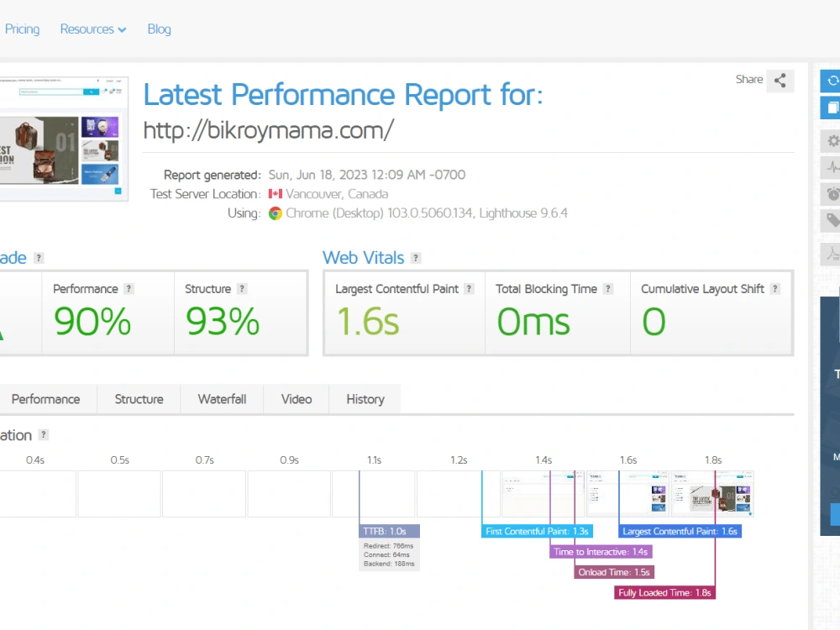Open the History tab
840x630 pixels.
[365, 399]
